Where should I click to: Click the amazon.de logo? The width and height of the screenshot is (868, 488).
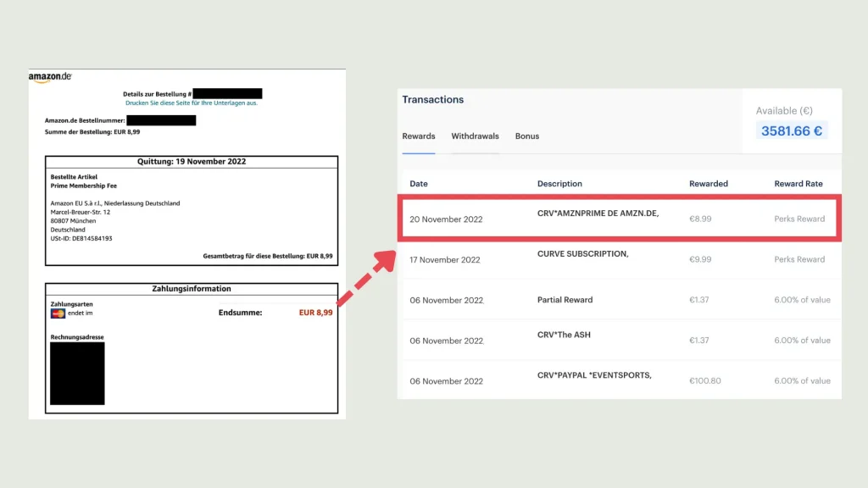click(50, 77)
